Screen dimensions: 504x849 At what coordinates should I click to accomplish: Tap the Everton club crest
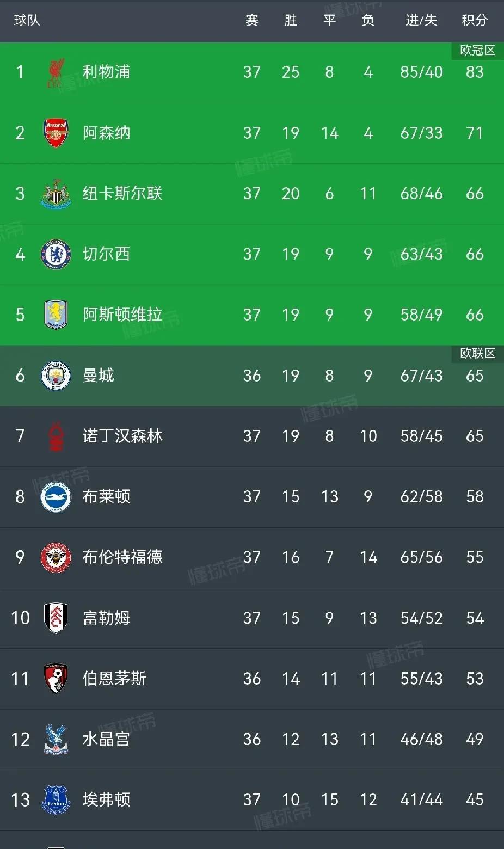pos(56,799)
